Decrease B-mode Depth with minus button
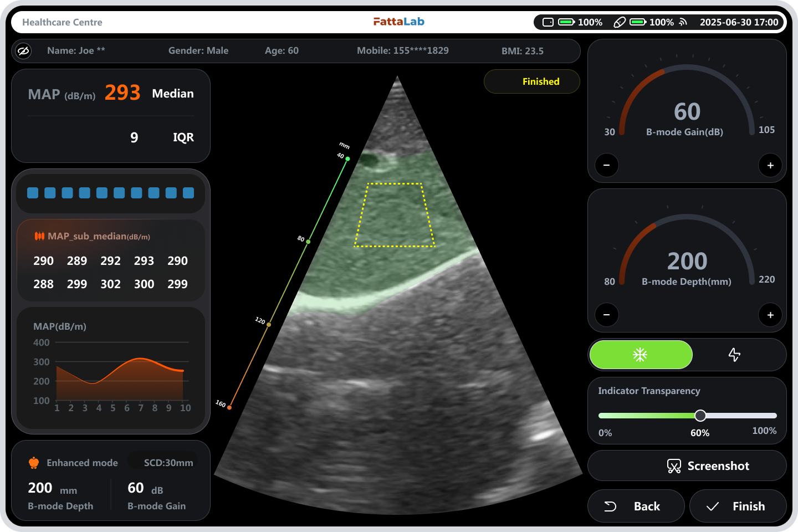The height and width of the screenshot is (532, 798). [606, 315]
